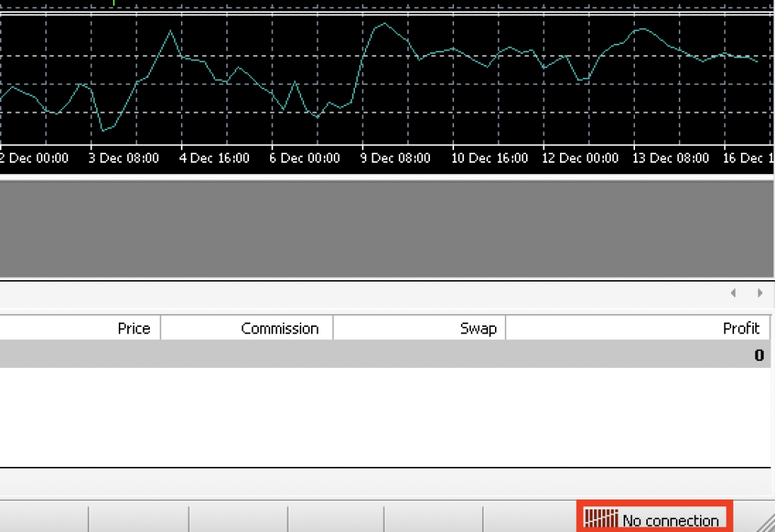
Task: Click the "13 Dec 08:00" time label
Action: click(x=671, y=158)
